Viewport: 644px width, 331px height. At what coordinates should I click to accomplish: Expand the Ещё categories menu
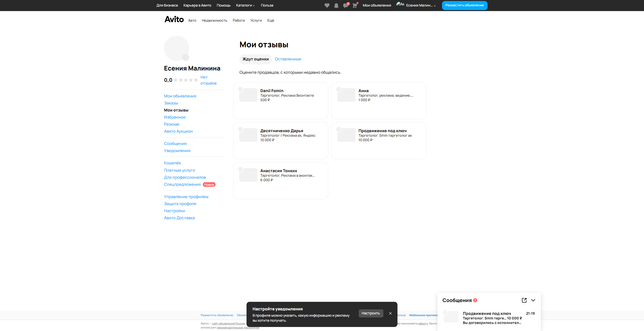[271, 20]
